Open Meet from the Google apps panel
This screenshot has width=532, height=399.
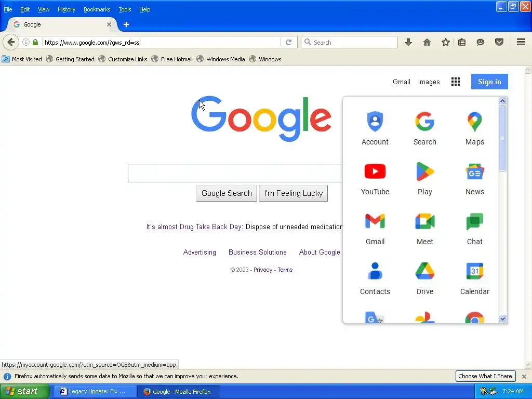click(425, 229)
